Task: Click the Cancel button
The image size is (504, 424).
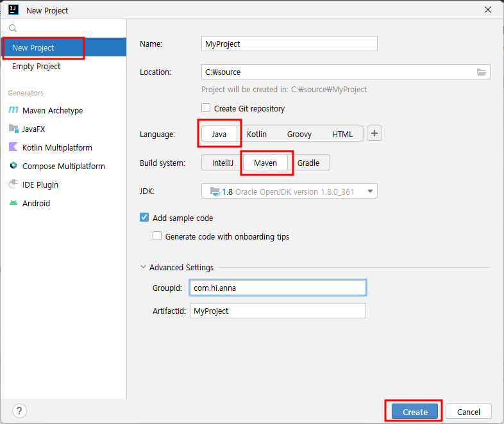Action: 468,411
